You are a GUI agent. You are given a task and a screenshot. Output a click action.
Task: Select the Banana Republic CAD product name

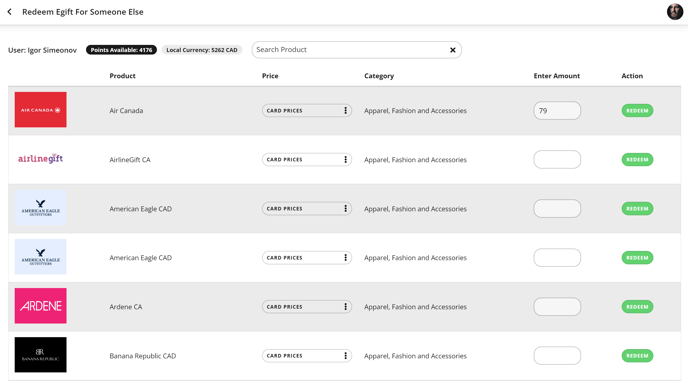pos(143,356)
